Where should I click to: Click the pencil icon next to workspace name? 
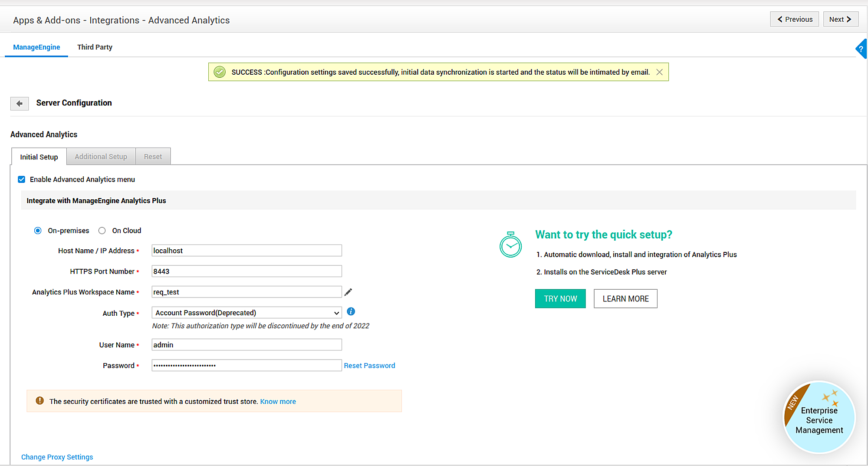pyautogui.click(x=348, y=292)
